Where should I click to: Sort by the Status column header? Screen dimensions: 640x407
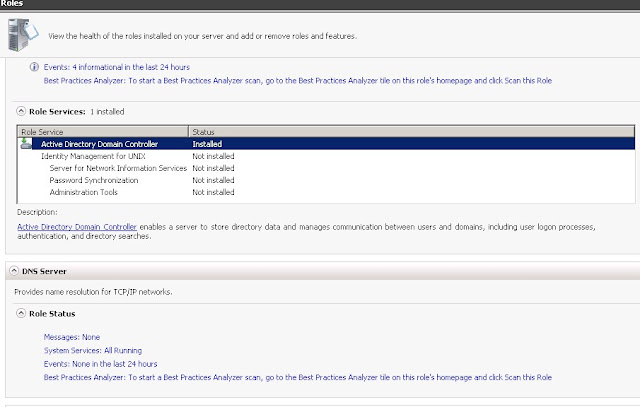point(412,132)
